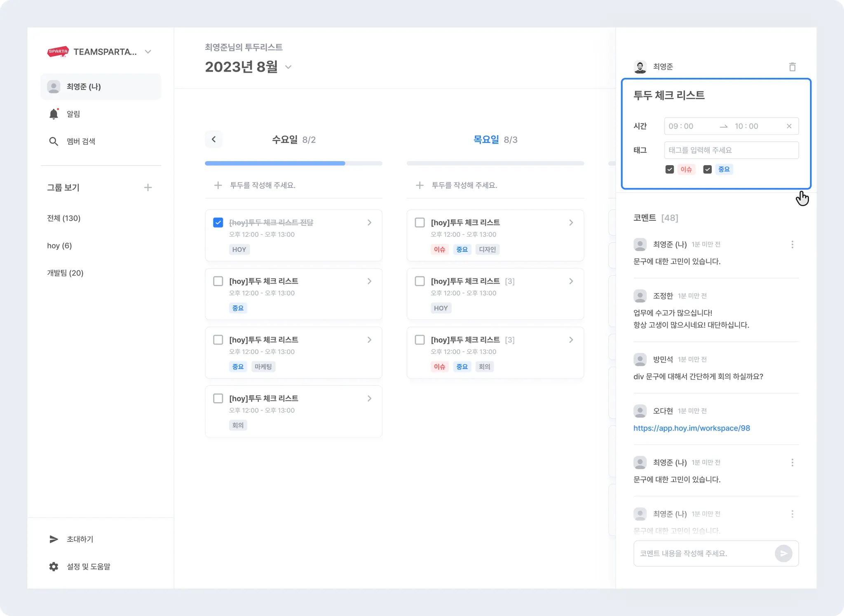This screenshot has width=844, height=616.
Task: Expand the 2023년 8월 month dropdown
Action: [x=288, y=67]
